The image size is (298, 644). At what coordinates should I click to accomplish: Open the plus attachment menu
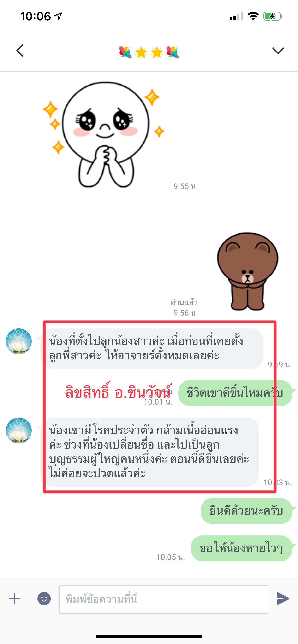[x=15, y=599]
